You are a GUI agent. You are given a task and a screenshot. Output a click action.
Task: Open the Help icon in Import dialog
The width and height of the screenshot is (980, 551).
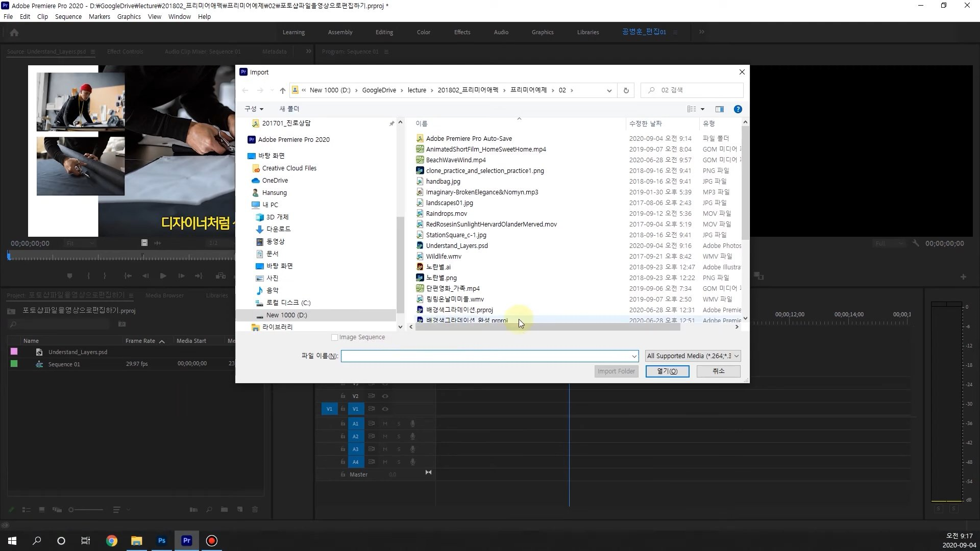pyautogui.click(x=738, y=109)
